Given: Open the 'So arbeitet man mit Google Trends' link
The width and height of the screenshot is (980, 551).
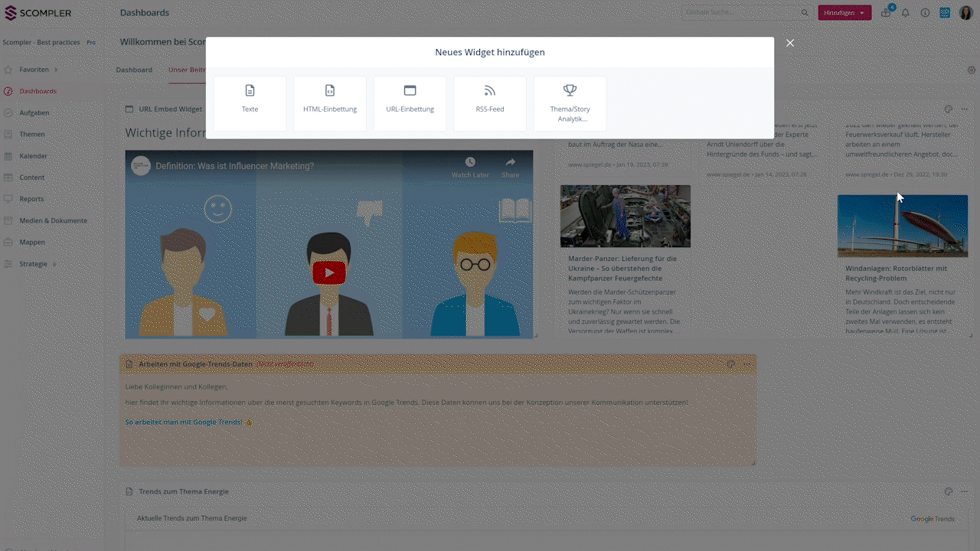Looking at the screenshot, I should (x=184, y=422).
